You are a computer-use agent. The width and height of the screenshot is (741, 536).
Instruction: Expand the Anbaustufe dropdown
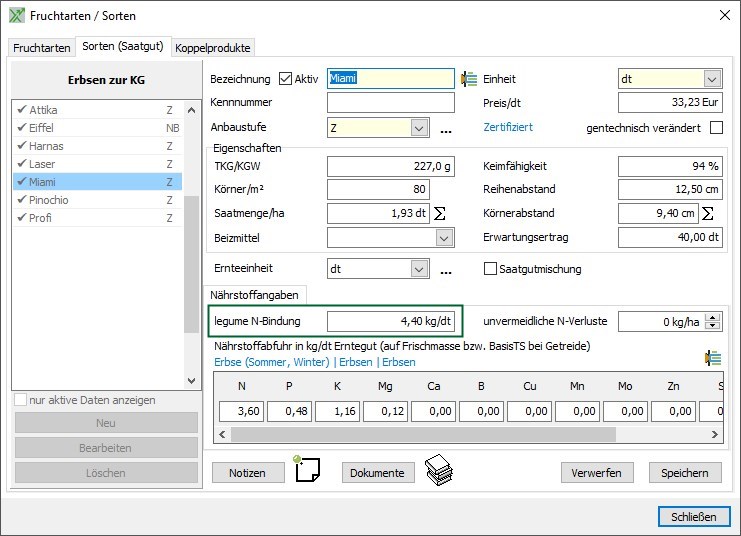pyautogui.click(x=420, y=128)
